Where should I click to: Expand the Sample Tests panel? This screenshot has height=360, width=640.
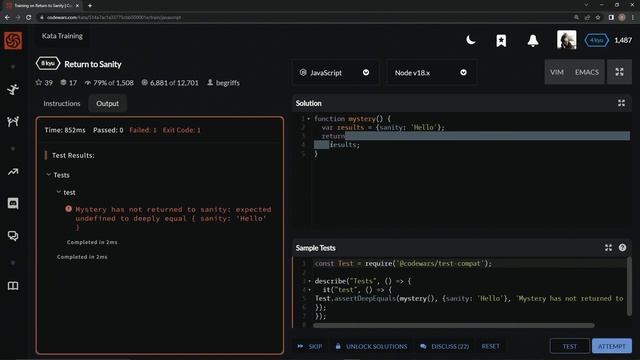click(x=608, y=248)
